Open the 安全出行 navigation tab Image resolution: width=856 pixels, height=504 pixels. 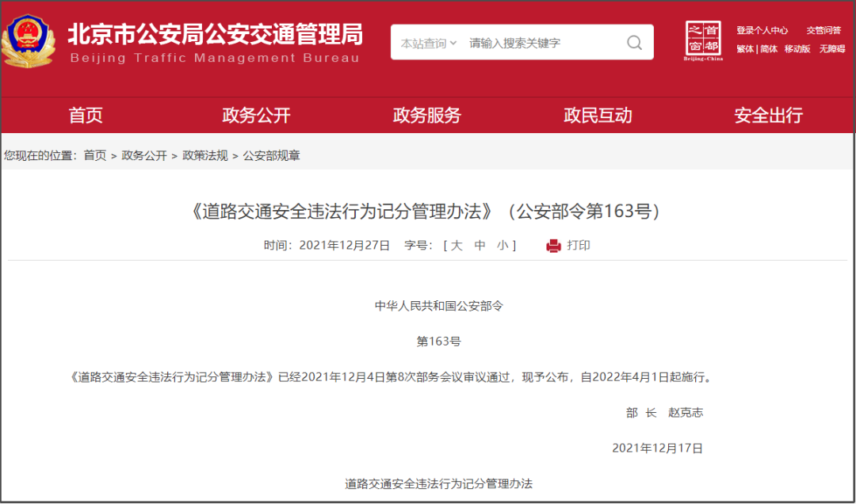click(769, 115)
